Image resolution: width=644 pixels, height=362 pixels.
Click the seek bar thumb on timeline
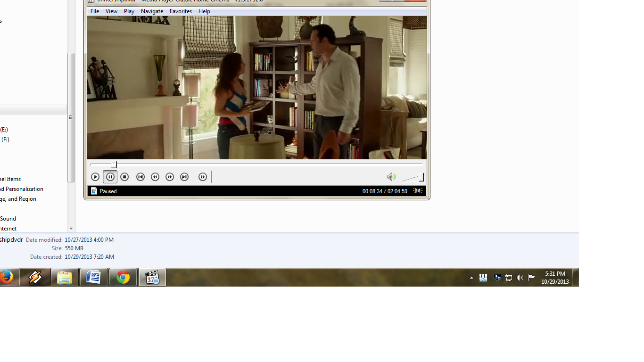pyautogui.click(x=114, y=165)
